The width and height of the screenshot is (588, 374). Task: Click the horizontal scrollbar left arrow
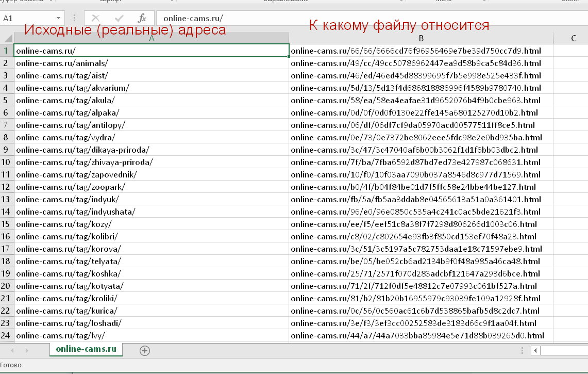536,351
